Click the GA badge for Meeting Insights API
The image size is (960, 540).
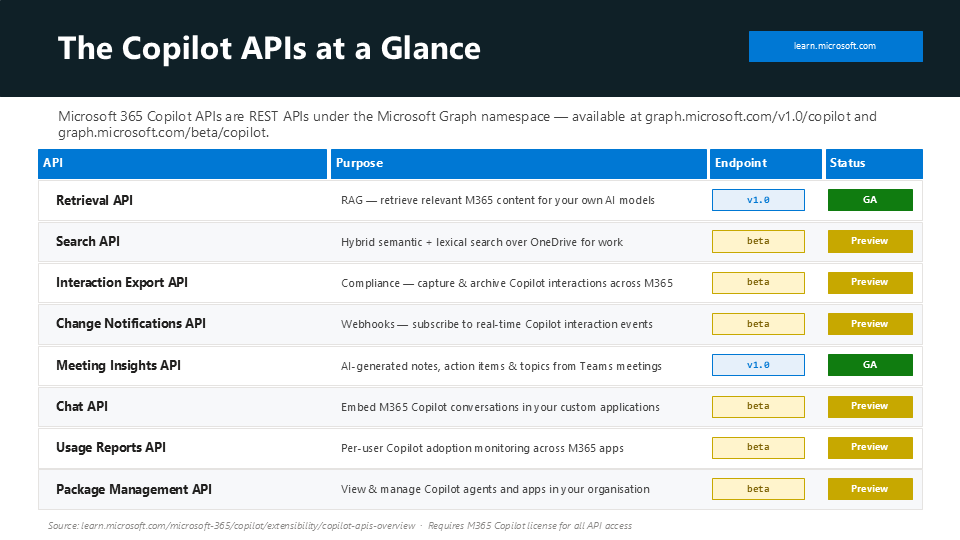(870, 365)
